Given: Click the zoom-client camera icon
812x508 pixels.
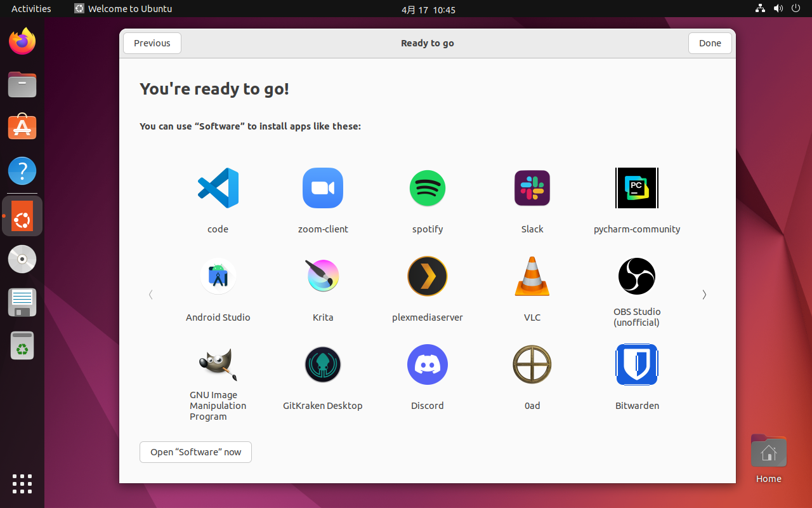Looking at the screenshot, I should tap(322, 188).
